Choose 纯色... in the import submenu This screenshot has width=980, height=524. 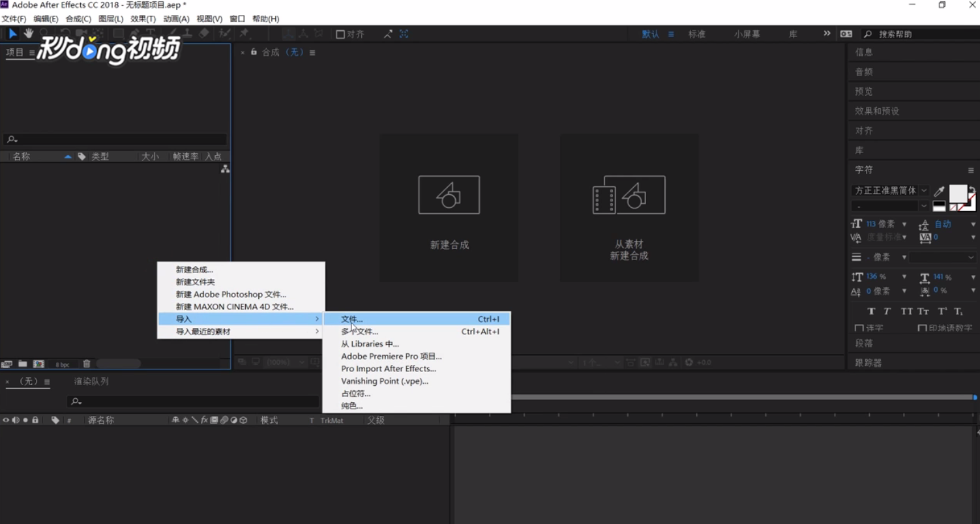(x=417, y=406)
